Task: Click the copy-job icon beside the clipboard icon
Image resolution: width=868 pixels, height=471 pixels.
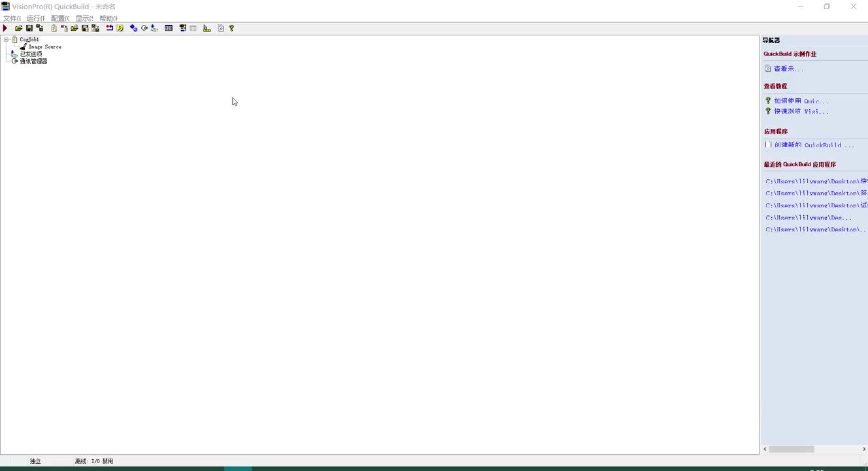Action: point(64,28)
